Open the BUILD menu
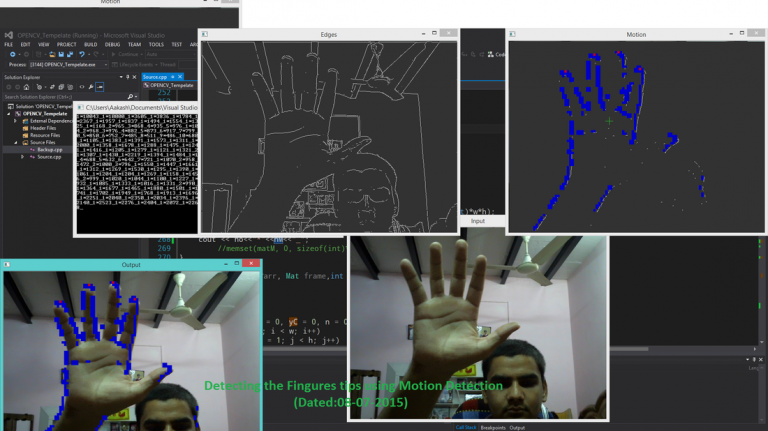The image size is (768, 431). point(91,45)
